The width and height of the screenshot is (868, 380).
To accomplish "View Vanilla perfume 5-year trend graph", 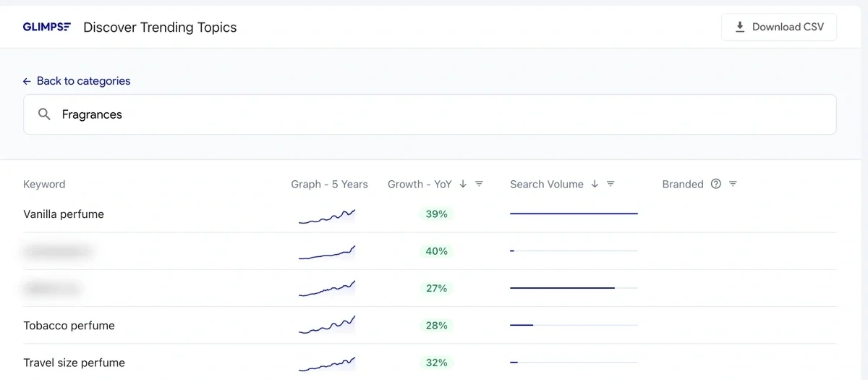I will pyautogui.click(x=327, y=216).
